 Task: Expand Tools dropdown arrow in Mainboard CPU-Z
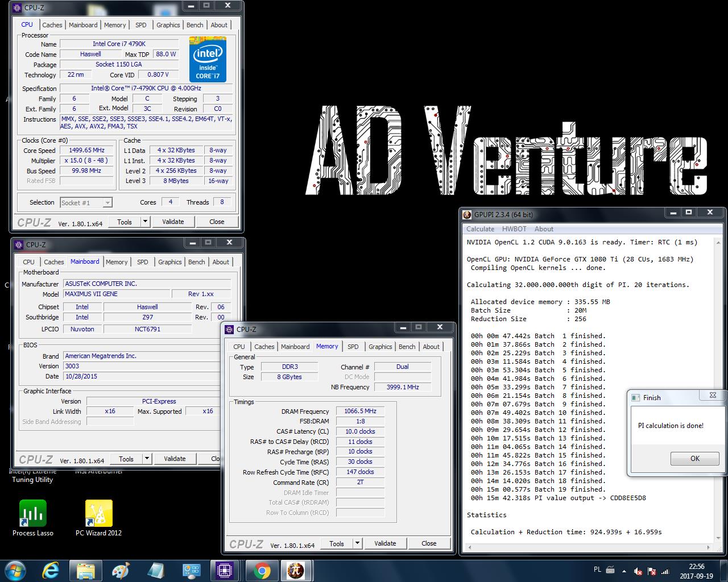[147, 459]
